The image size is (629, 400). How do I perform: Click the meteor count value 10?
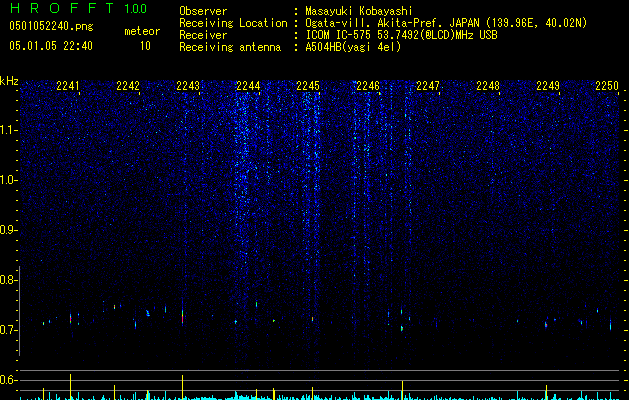click(145, 46)
